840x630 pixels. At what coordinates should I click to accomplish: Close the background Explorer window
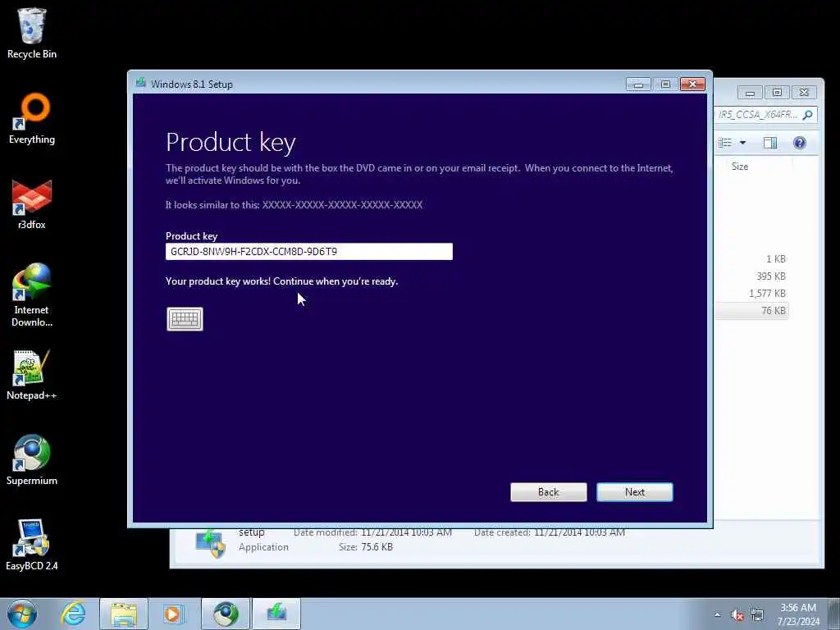(x=804, y=93)
